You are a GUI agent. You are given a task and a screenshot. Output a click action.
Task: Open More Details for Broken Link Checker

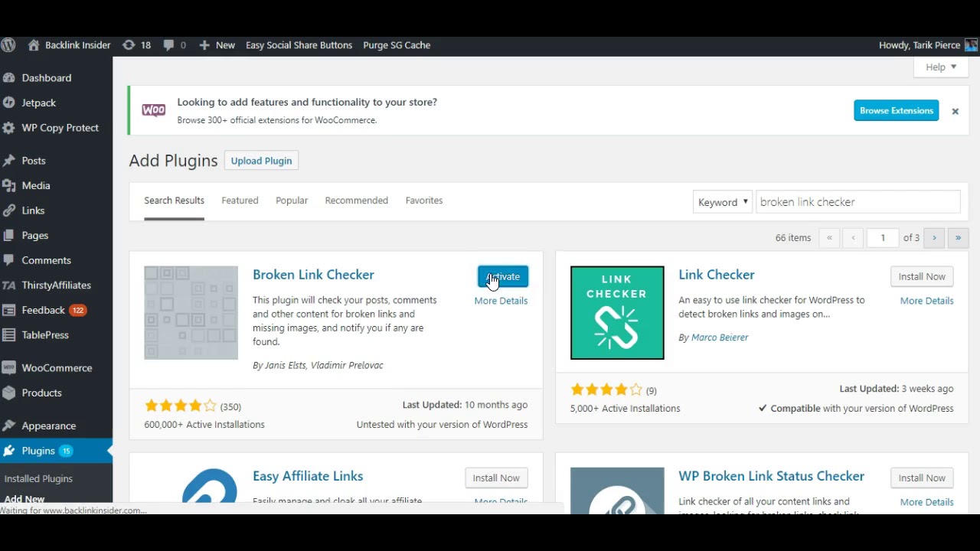[x=501, y=301]
